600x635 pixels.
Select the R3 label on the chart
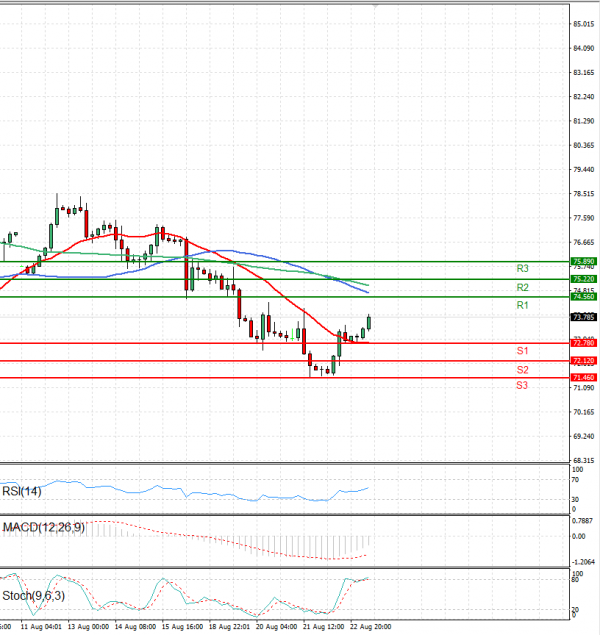(522, 268)
